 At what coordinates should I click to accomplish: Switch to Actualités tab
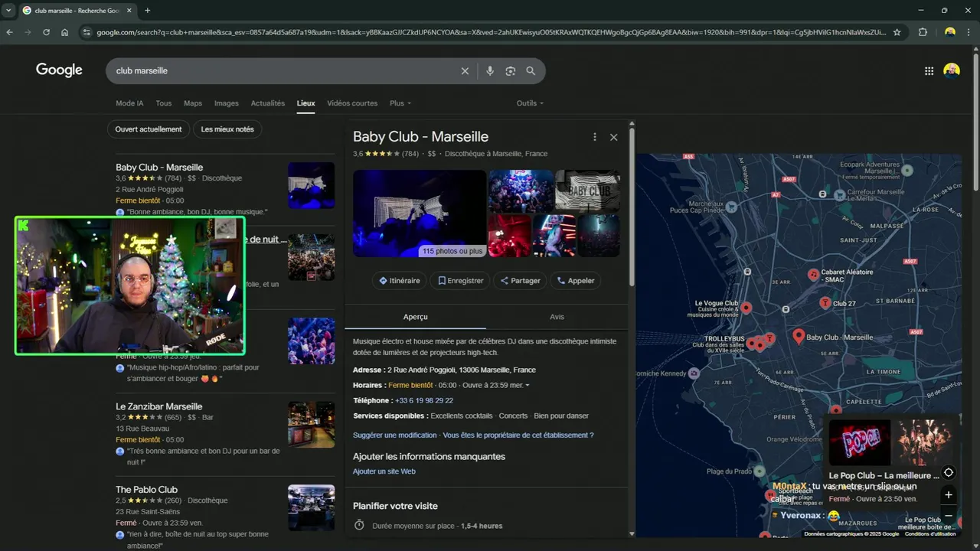(268, 103)
